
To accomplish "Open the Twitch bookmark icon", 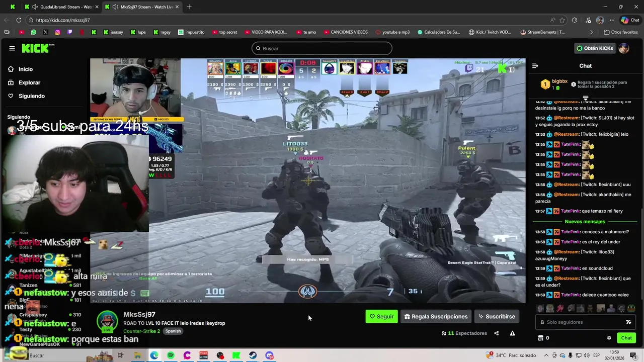I will tap(69, 32).
